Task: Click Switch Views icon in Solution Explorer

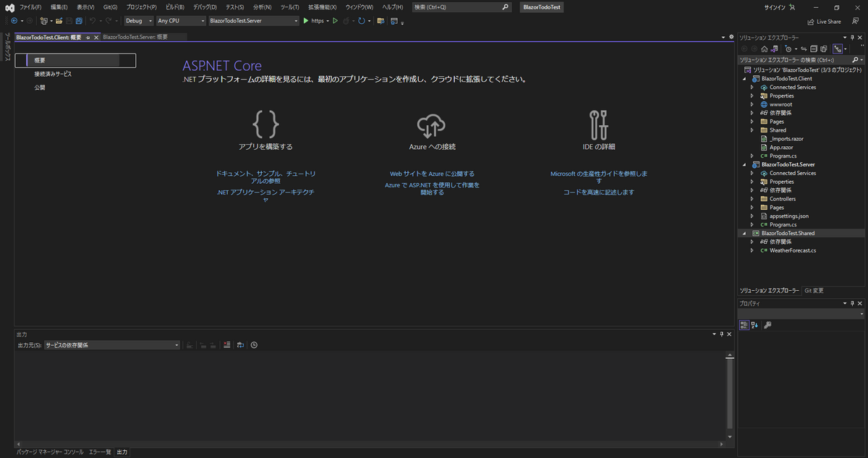Action: click(774, 48)
